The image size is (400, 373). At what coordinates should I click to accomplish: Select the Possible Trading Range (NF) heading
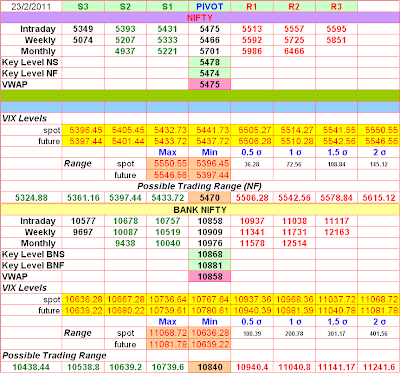tap(200, 186)
